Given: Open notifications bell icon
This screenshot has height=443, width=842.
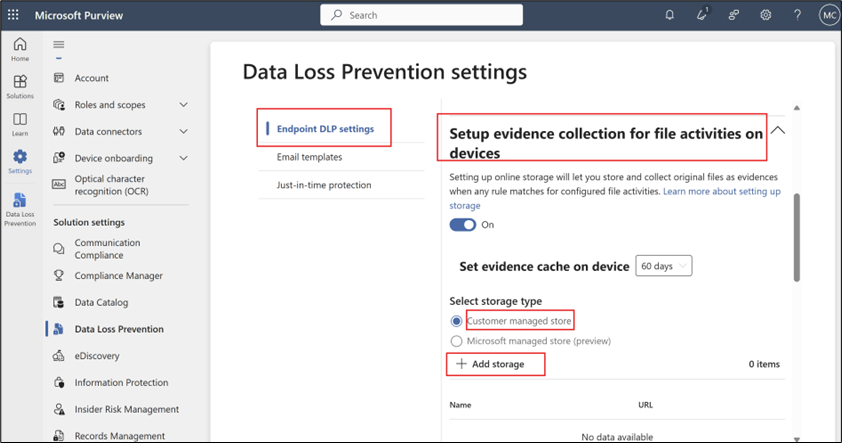Looking at the screenshot, I should pos(670,15).
